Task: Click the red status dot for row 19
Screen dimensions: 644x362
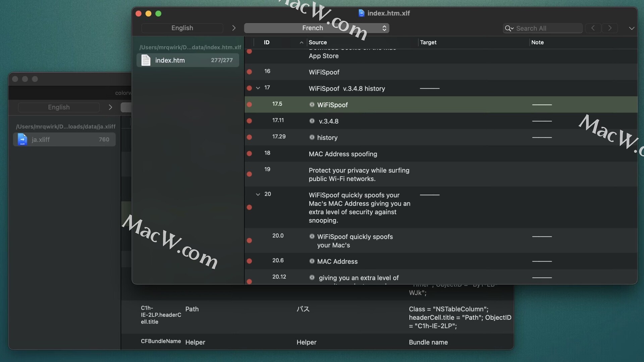Action: (x=249, y=174)
